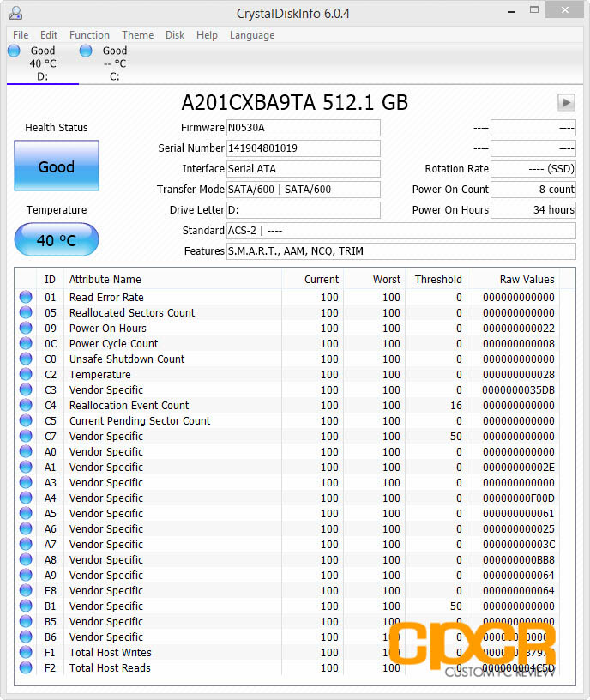The width and height of the screenshot is (590, 700).
Task: Click threshold value 16 in C4 row
Action: 455,406
